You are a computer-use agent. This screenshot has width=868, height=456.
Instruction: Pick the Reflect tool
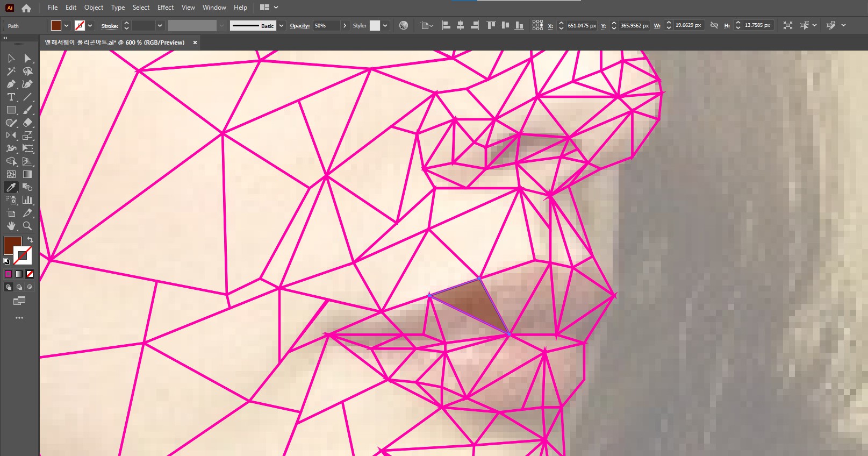(11, 136)
